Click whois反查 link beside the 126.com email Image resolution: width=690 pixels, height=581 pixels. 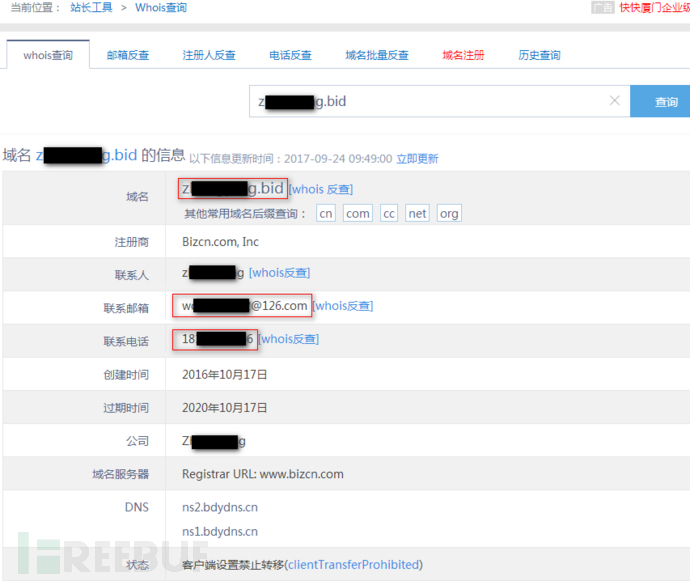pos(343,306)
